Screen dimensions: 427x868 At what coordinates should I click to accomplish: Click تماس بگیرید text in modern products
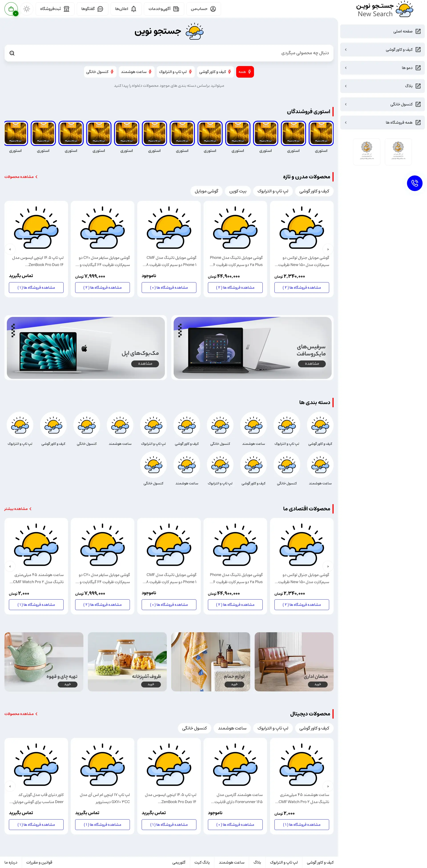21,276
